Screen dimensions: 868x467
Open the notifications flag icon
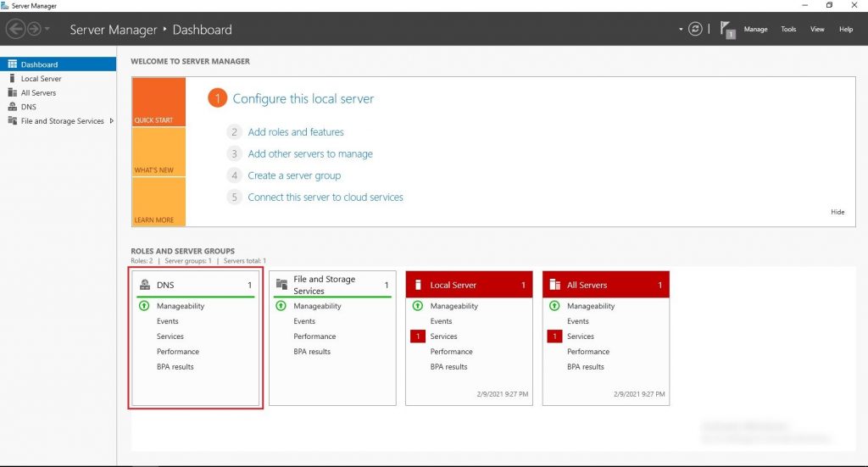tap(727, 30)
